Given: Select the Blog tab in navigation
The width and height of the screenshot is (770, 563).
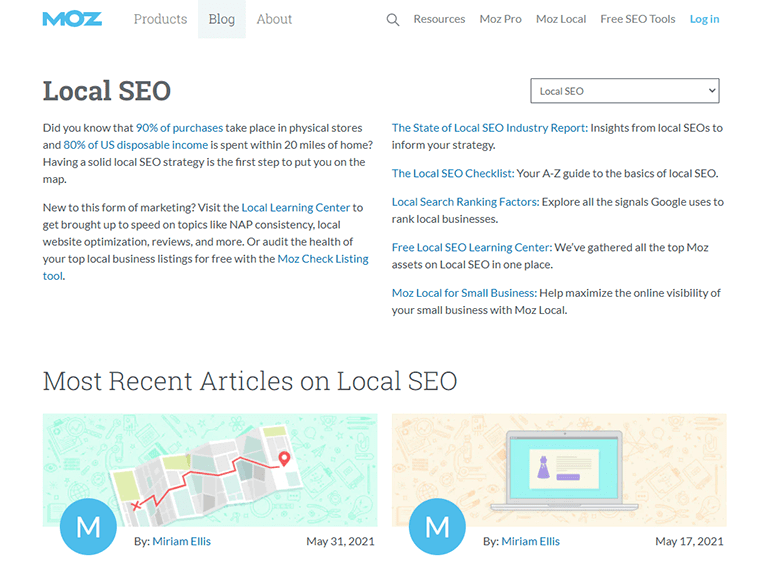Looking at the screenshot, I should (221, 19).
